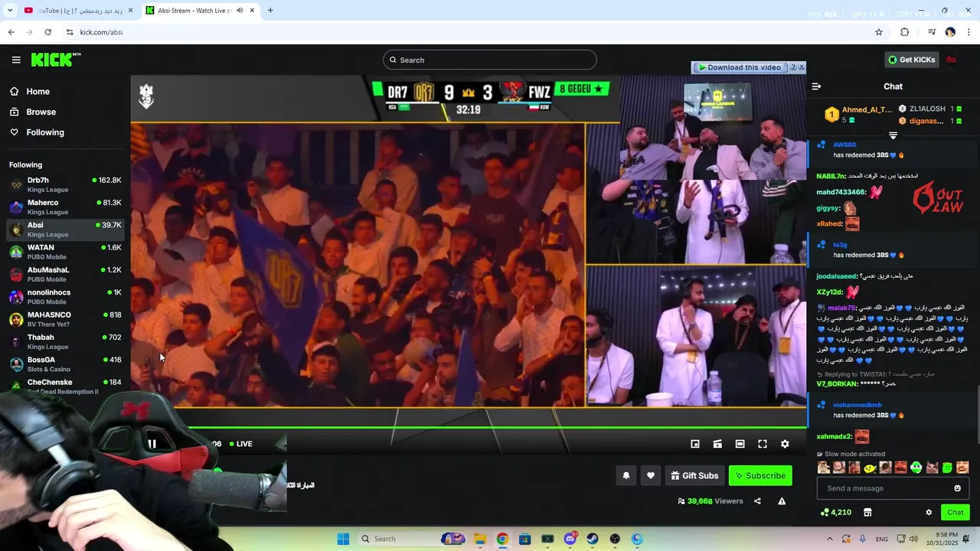Viewport: 980px width, 551px height.
Task: Toggle picture-in-picture mini player
Action: click(x=695, y=444)
